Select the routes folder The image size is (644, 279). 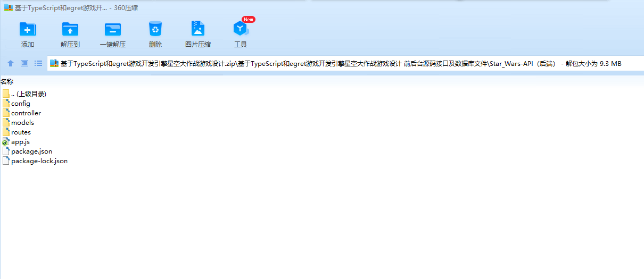click(17, 132)
